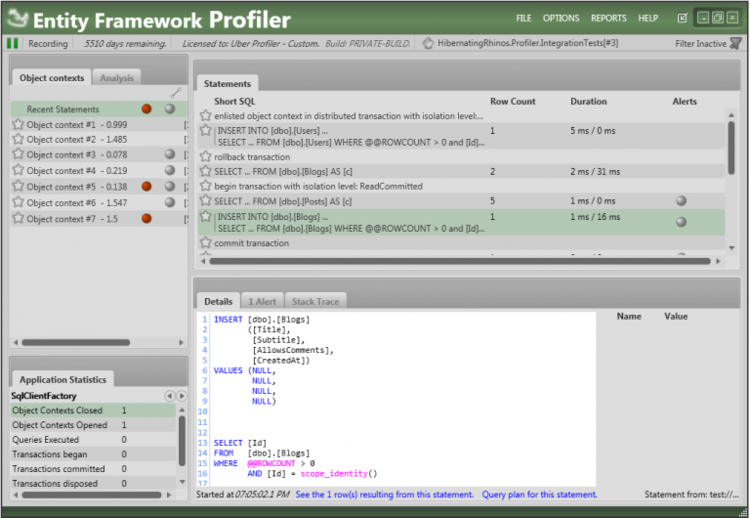Screen dimensions: 750x518
Task: Star Object context #1 - 0.999
Action: point(18,124)
